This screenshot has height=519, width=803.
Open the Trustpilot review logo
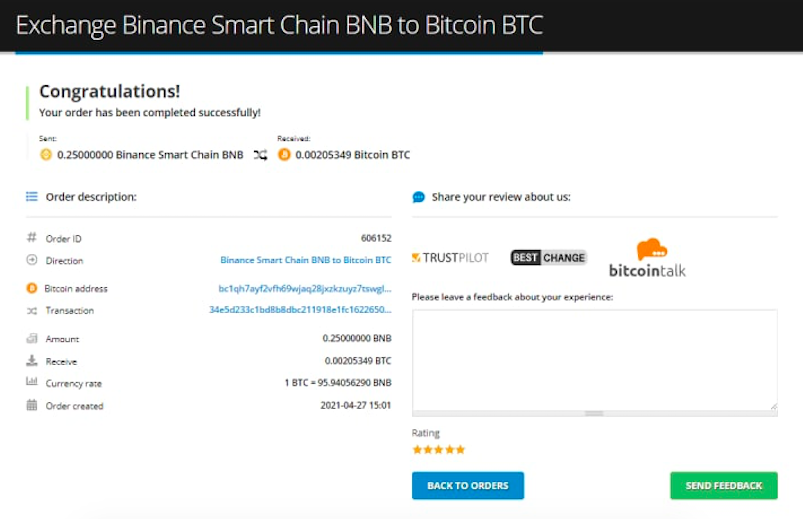(x=450, y=257)
